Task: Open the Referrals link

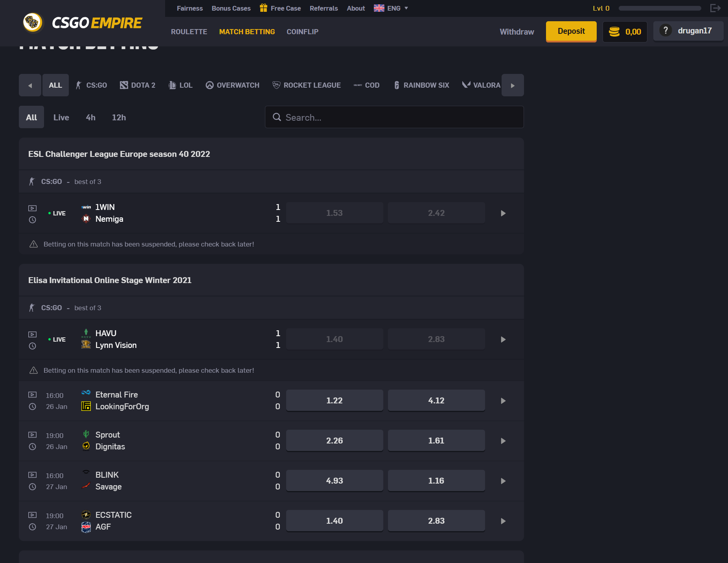Action: pos(324,8)
